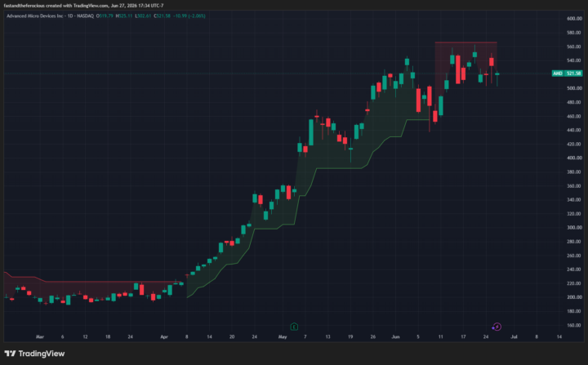
Task: Click the 240.00 price axis label
Action: [574, 269]
